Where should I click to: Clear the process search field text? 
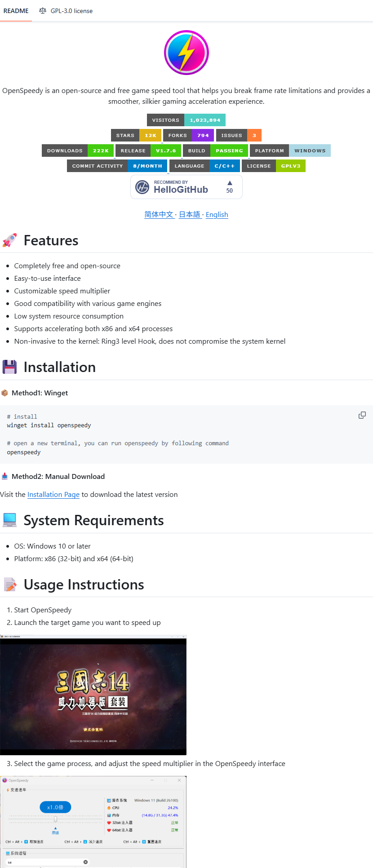(85, 862)
